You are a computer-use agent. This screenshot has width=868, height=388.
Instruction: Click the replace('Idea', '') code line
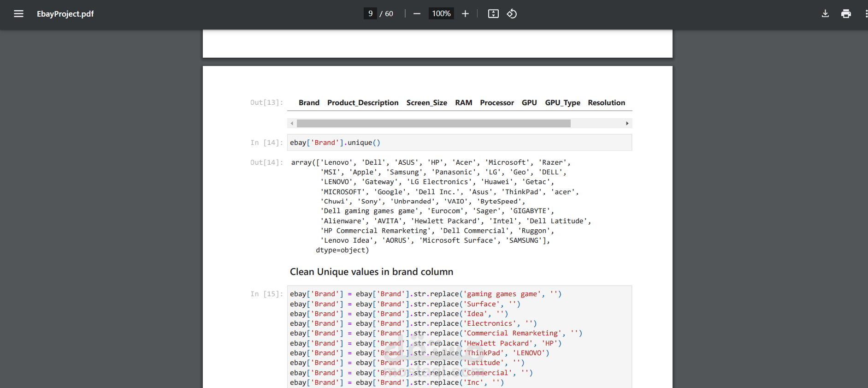tap(399, 314)
